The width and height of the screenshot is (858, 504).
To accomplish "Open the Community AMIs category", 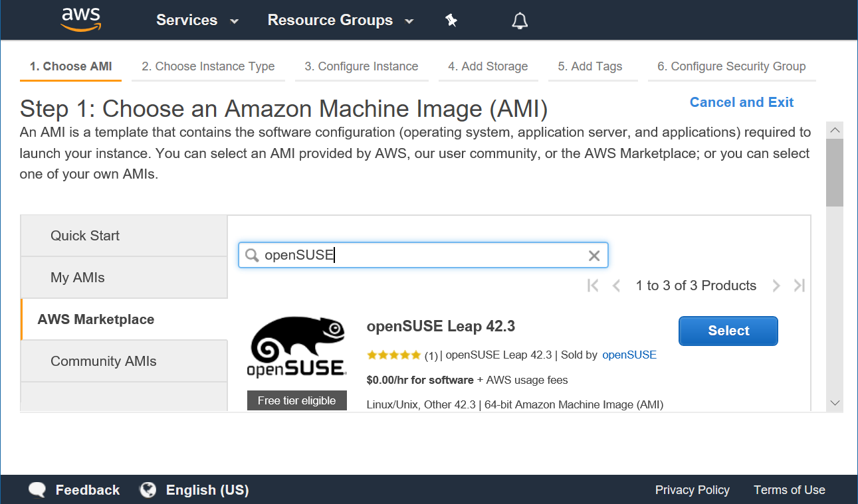I will [x=124, y=361].
